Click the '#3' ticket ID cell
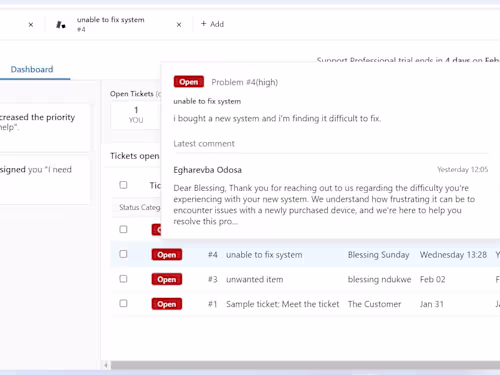The height and width of the screenshot is (375, 500). [x=213, y=279]
